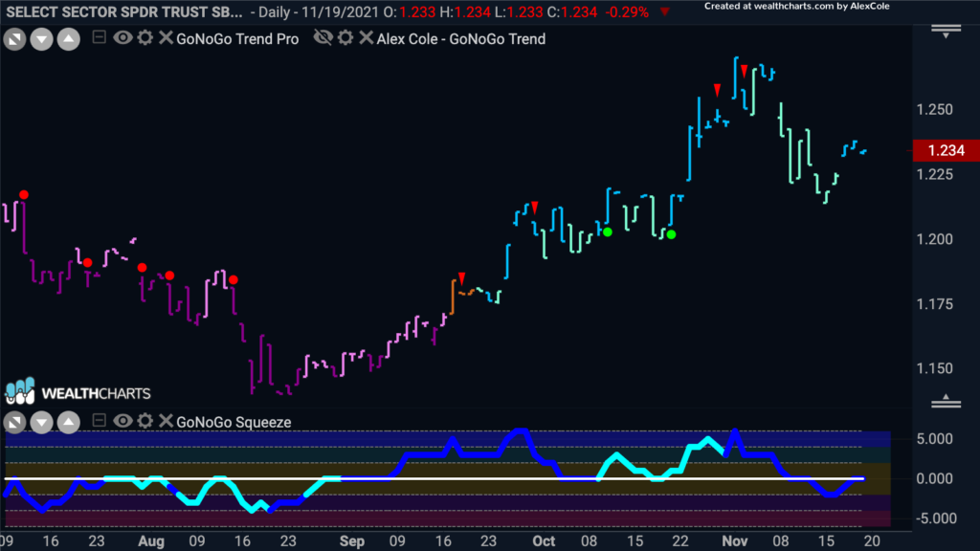Open settings gear for GoNoGo Trend Pro
This screenshot has height=551, width=980.
145,37
